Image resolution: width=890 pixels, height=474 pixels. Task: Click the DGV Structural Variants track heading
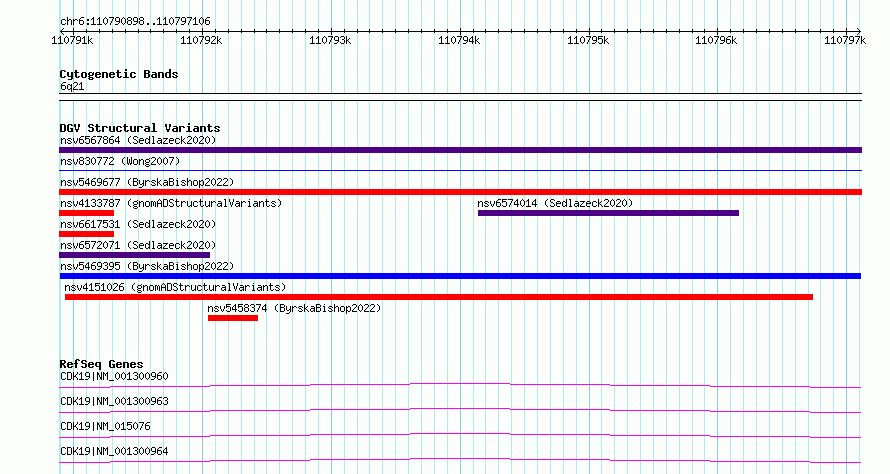[x=140, y=128]
